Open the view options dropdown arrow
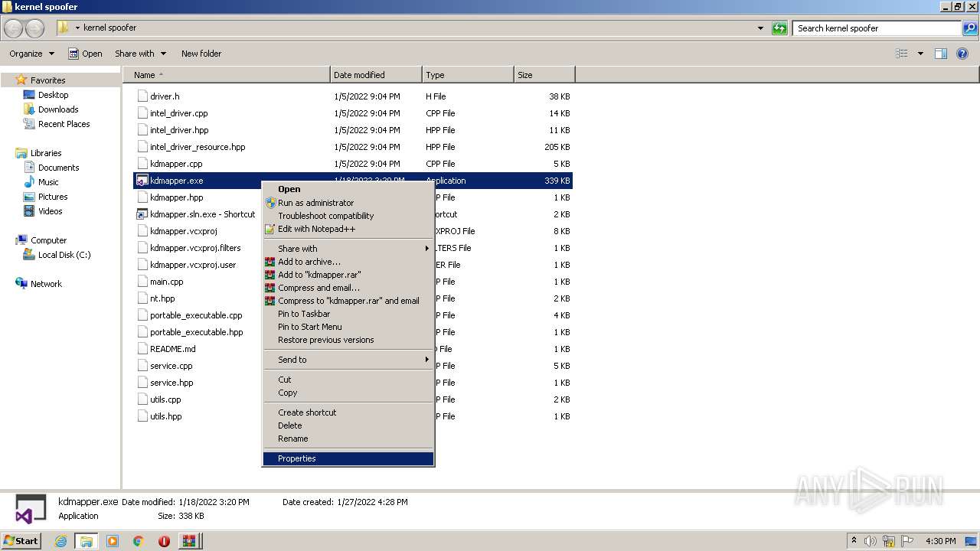The image size is (980, 551). pyautogui.click(x=920, y=54)
